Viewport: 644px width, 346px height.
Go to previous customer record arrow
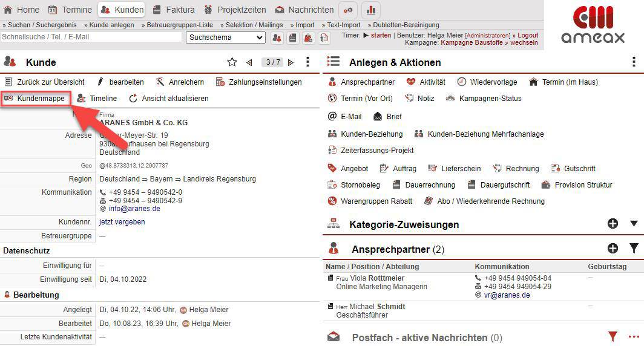[249, 62]
